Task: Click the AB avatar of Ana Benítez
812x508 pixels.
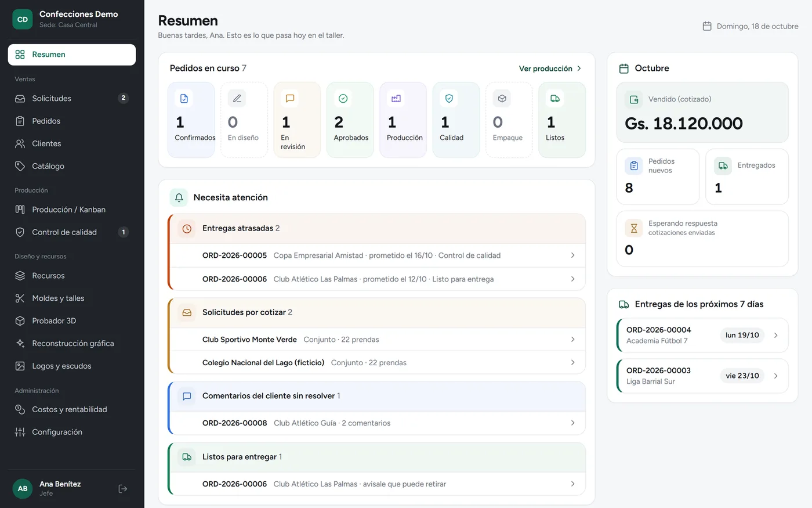Action: pos(23,489)
